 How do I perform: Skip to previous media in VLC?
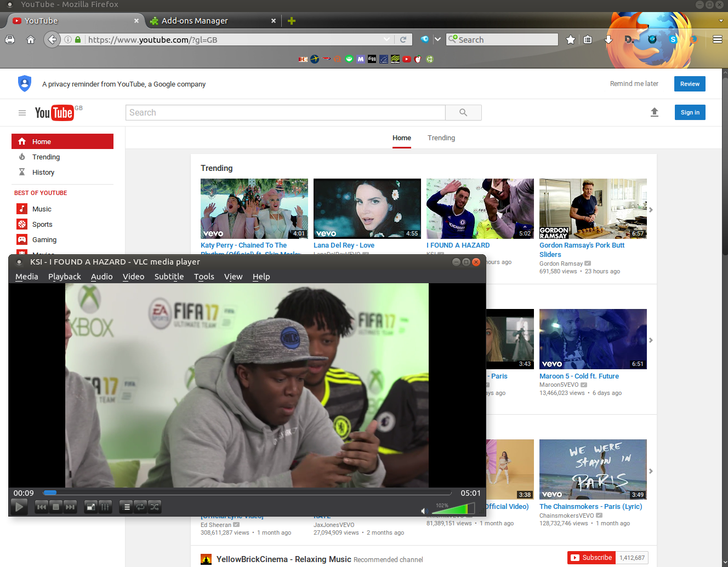(42, 507)
